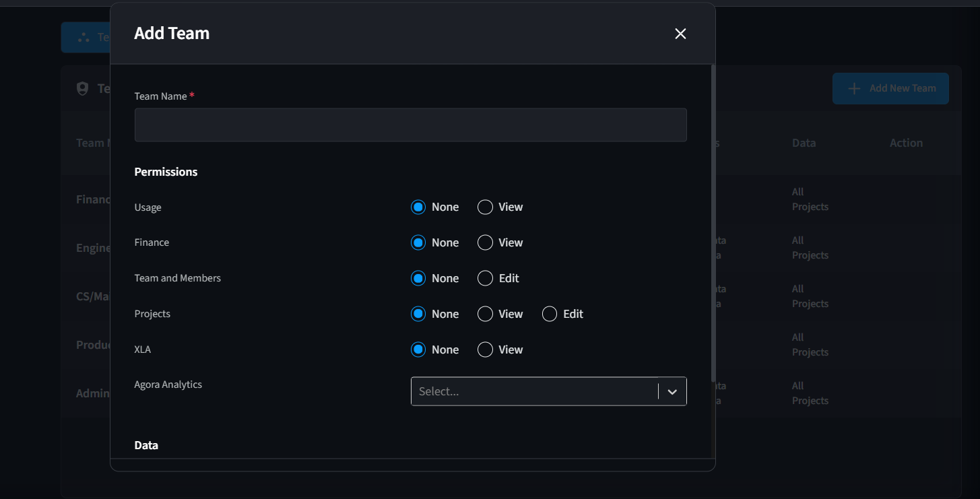Click the dialog's vertical scrollbar

[713, 224]
